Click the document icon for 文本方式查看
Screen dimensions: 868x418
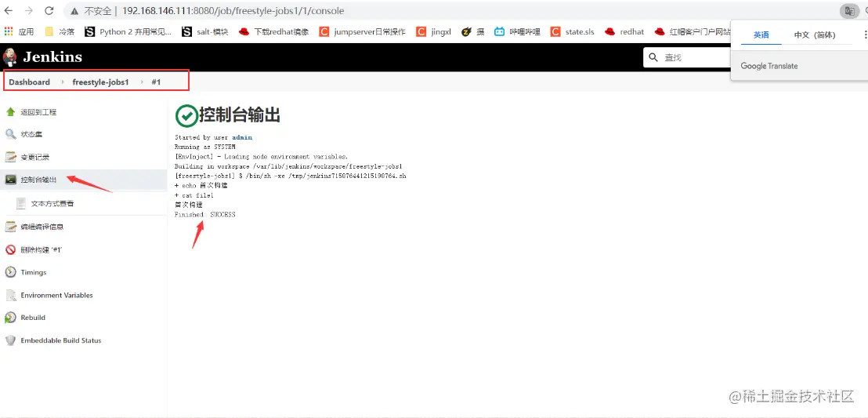(21, 203)
